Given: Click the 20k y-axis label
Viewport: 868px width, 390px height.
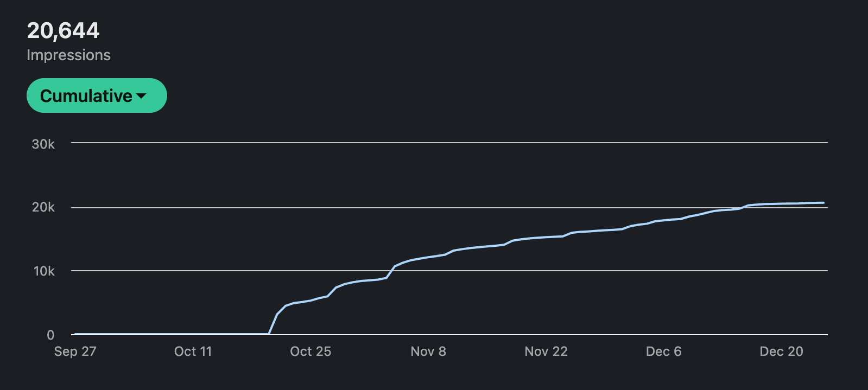Looking at the screenshot, I should point(43,207).
